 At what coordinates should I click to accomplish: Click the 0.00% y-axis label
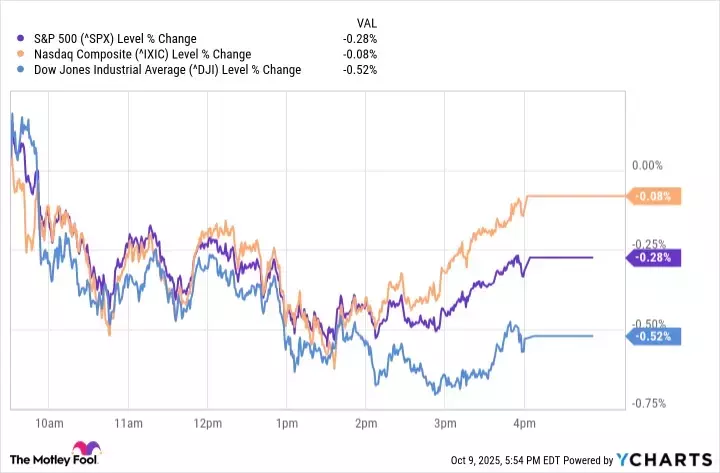(x=649, y=166)
